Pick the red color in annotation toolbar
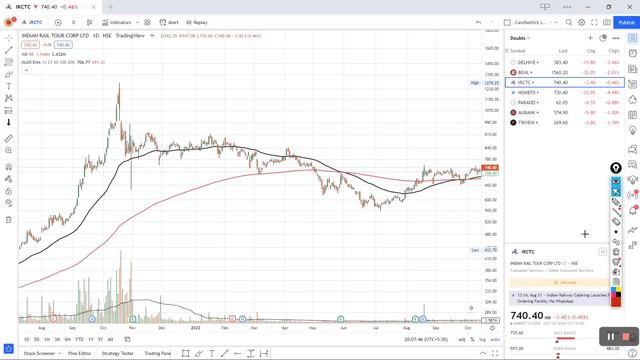Screen dimensions: 640x360 coord(616,302)
